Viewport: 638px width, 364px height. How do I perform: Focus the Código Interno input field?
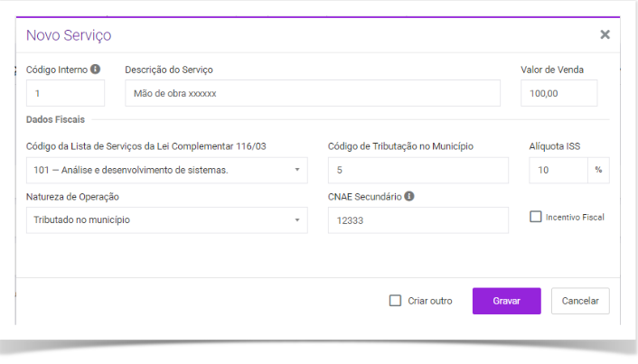point(65,93)
